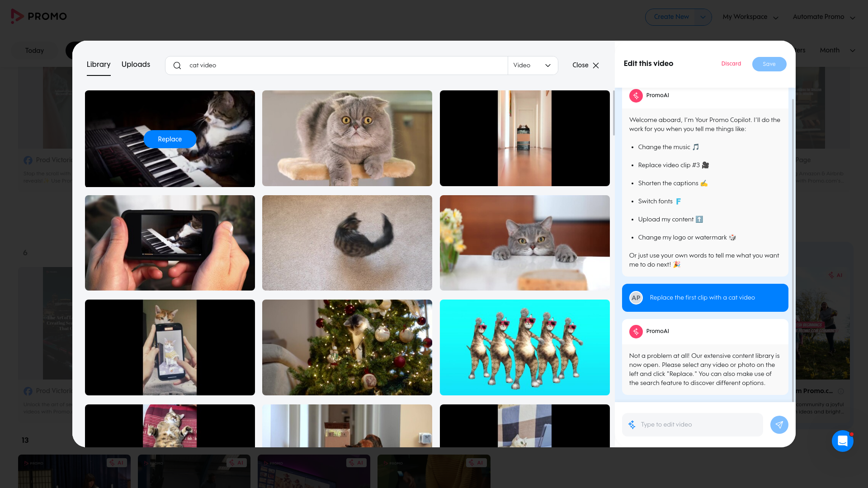This screenshot has width=868, height=488.
Task: Open the Month dropdown
Action: (x=836, y=51)
